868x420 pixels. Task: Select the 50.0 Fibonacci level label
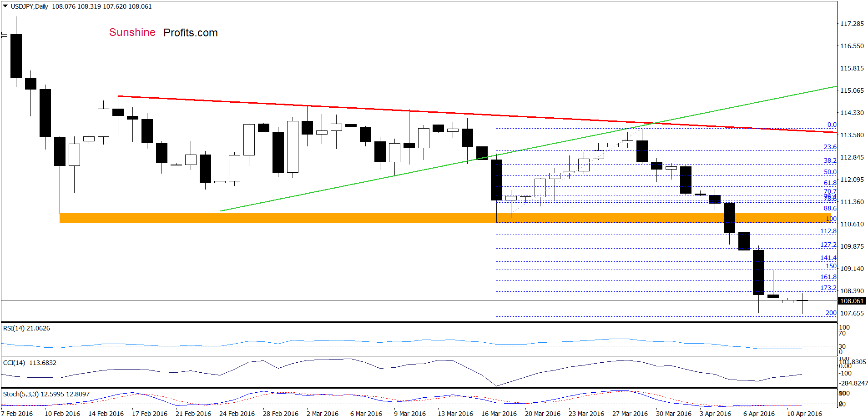pos(830,172)
